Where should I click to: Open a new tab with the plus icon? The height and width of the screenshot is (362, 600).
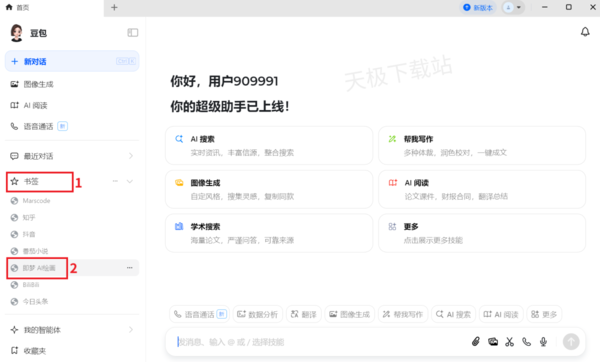tap(114, 7)
